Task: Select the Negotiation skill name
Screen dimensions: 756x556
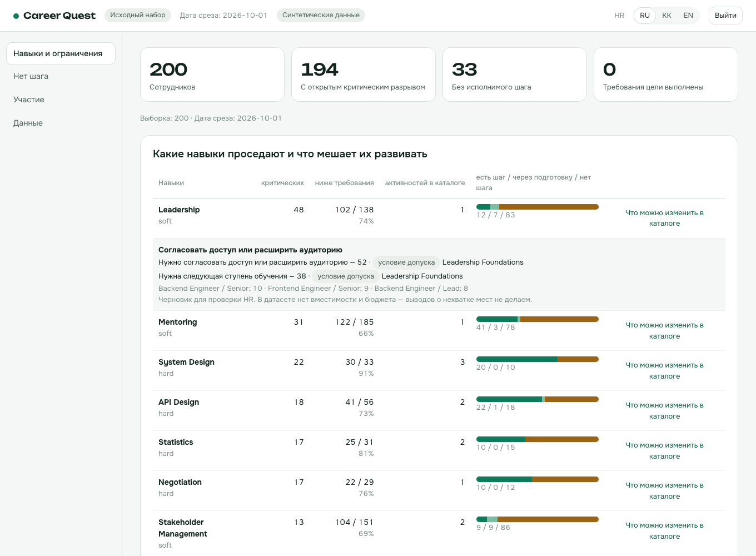Action: (x=180, y=482)
